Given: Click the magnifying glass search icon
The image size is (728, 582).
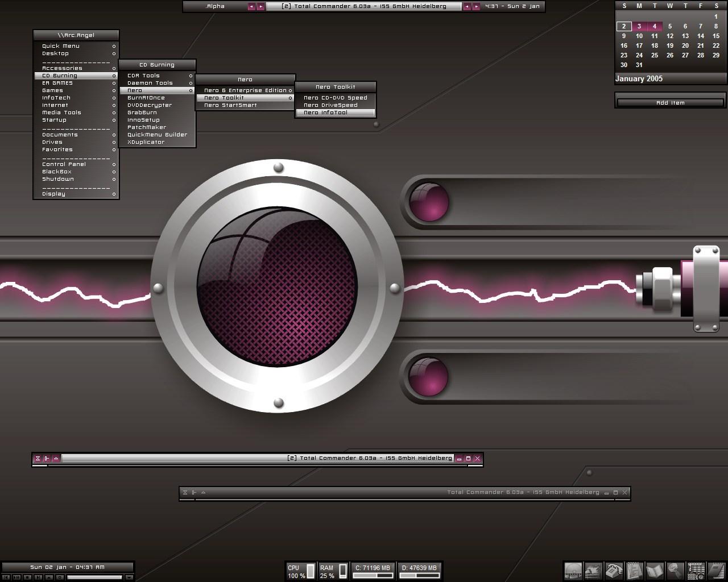Looking at the screenshot, I should [675, 570].
